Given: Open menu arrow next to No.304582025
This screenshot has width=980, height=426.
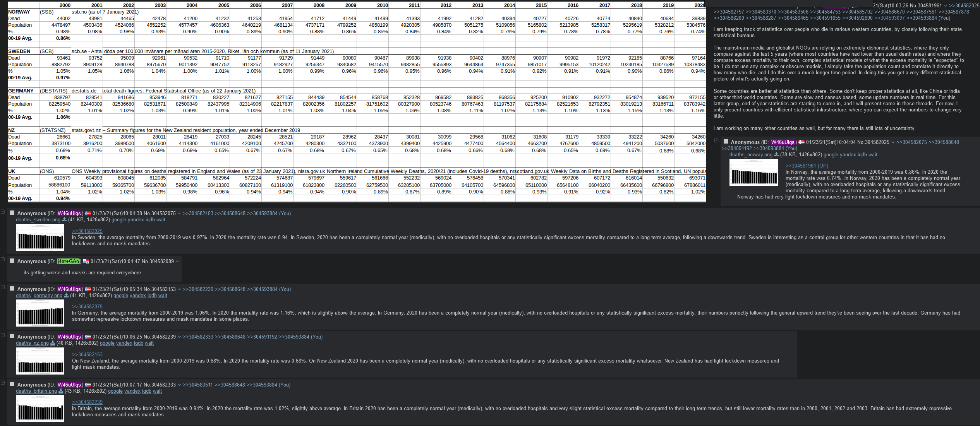Looking at the screenshot, I should pyautogui.click(x=893, y=142).
